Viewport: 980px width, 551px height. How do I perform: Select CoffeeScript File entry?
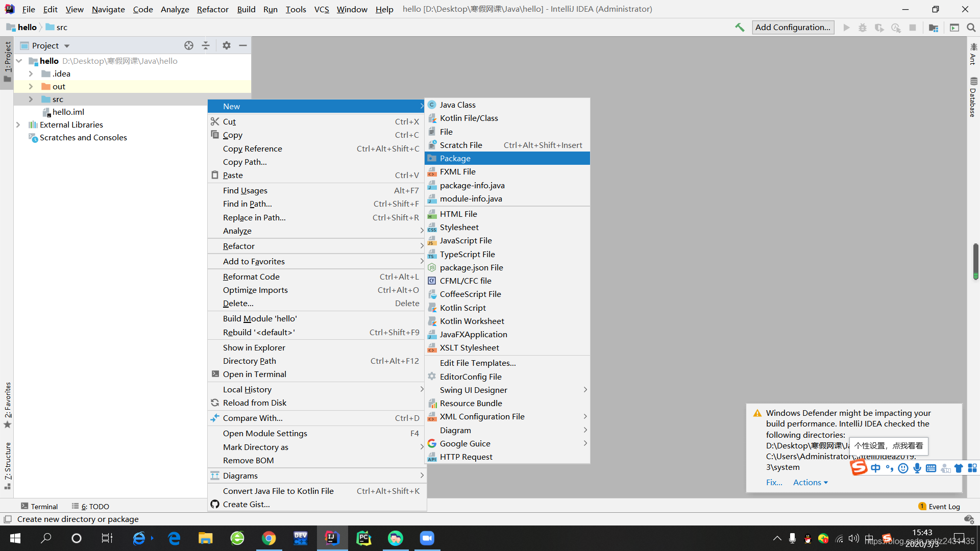point(507,294)
